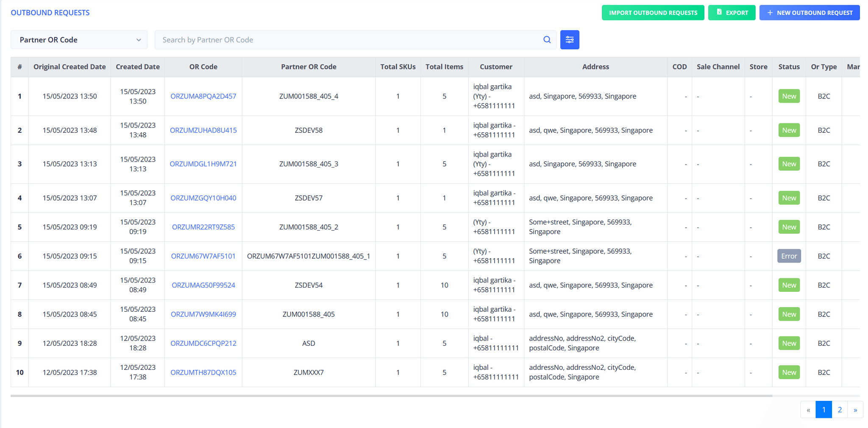The height and width of the screenshot is (428, 868).
Task: Open order ORZUMA8PQA2D457
Action: [203, 96]
